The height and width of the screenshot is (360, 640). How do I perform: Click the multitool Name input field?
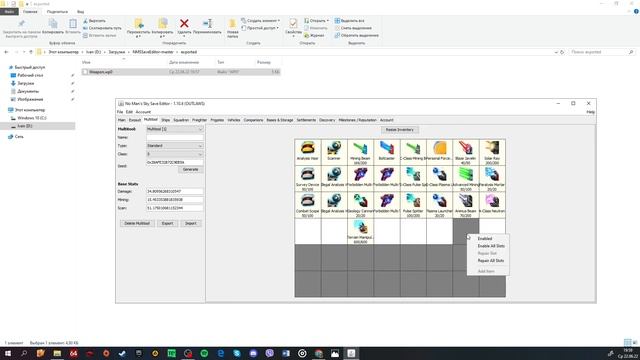(x=175, y=138)
